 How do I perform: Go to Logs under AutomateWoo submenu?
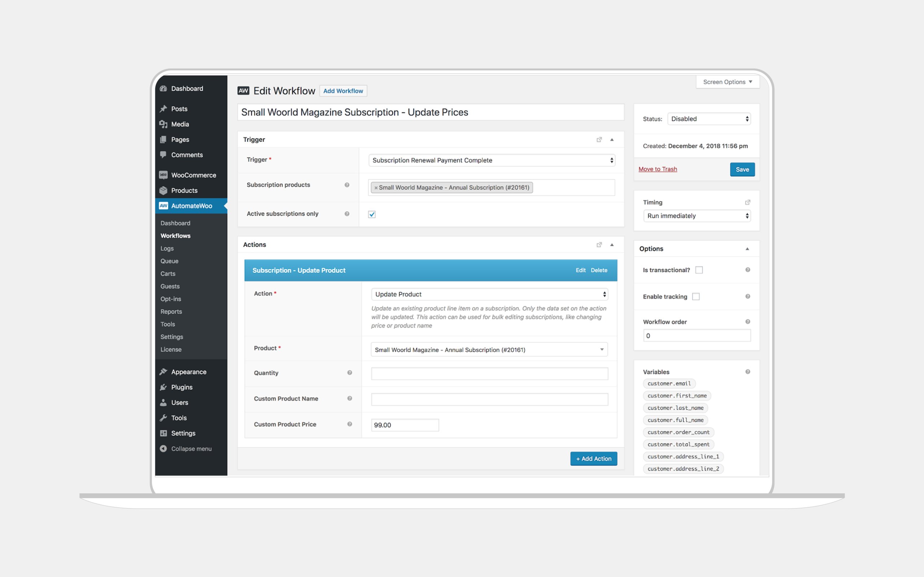(x=167, y=248)
